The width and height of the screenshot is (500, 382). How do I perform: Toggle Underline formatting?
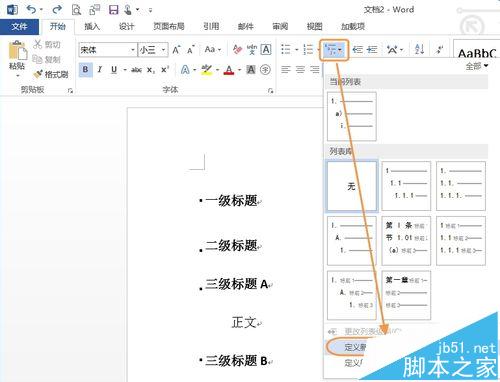114,70
